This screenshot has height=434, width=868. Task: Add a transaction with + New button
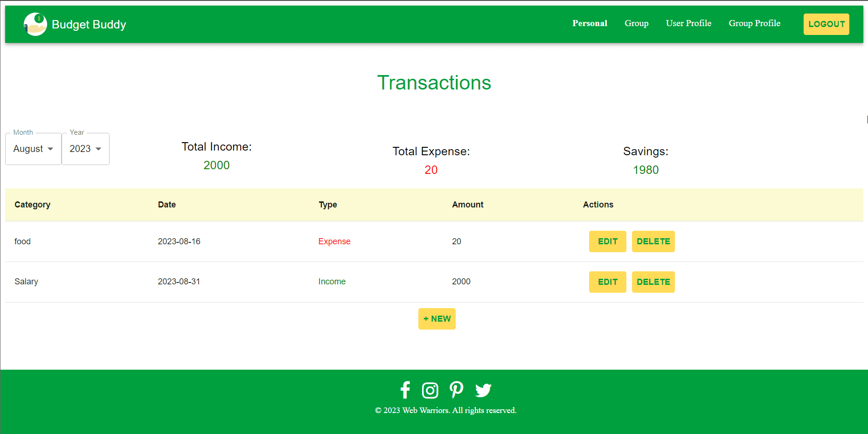tap(437, 319)
